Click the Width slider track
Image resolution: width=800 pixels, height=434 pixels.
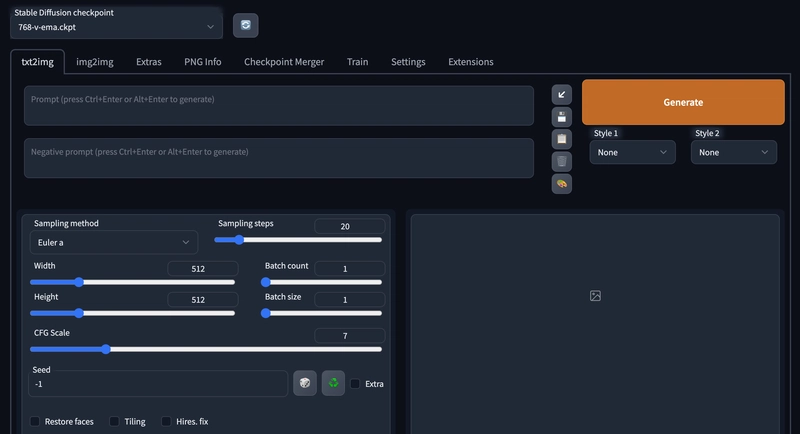click(133, 282)
